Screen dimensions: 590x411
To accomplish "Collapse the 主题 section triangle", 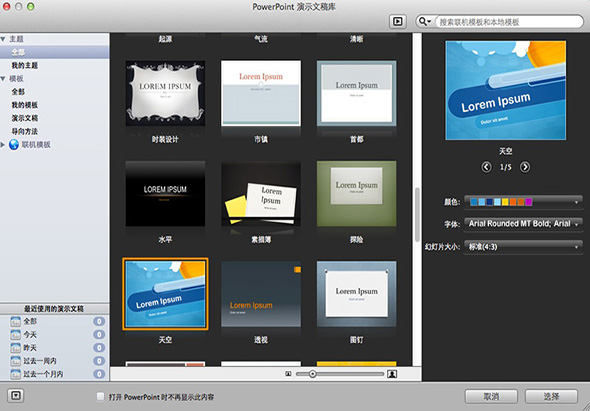I will [3, 39].
